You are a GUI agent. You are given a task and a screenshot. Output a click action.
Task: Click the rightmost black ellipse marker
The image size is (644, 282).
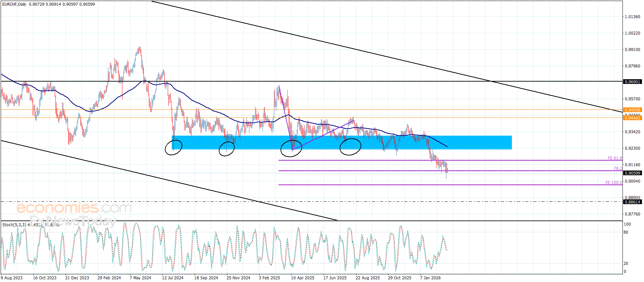[350, 147]
